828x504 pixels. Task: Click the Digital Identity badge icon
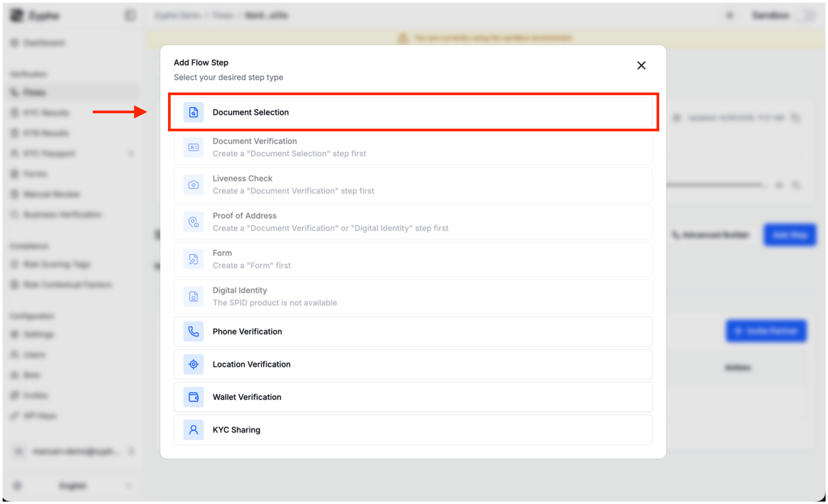point(194,296)
